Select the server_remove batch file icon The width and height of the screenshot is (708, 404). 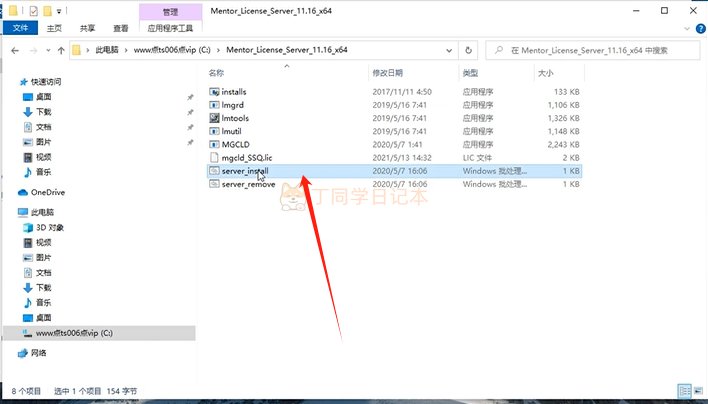tap(214, 184)
